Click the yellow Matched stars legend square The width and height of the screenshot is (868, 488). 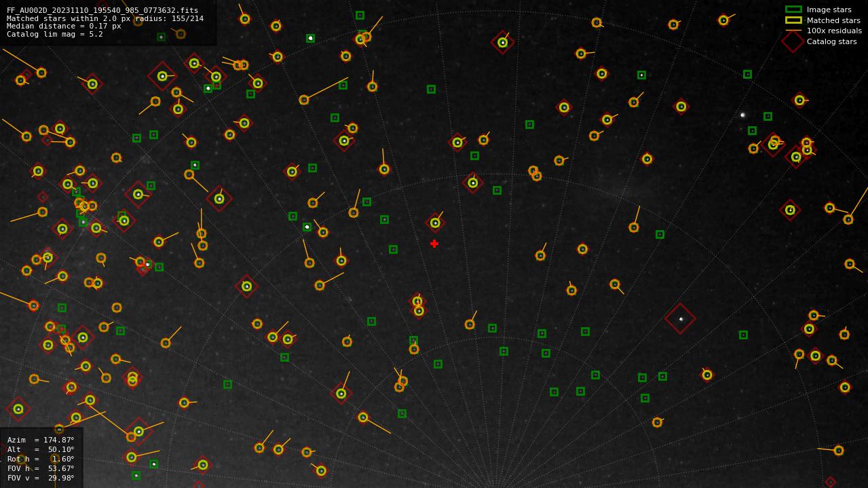[793, 20]
